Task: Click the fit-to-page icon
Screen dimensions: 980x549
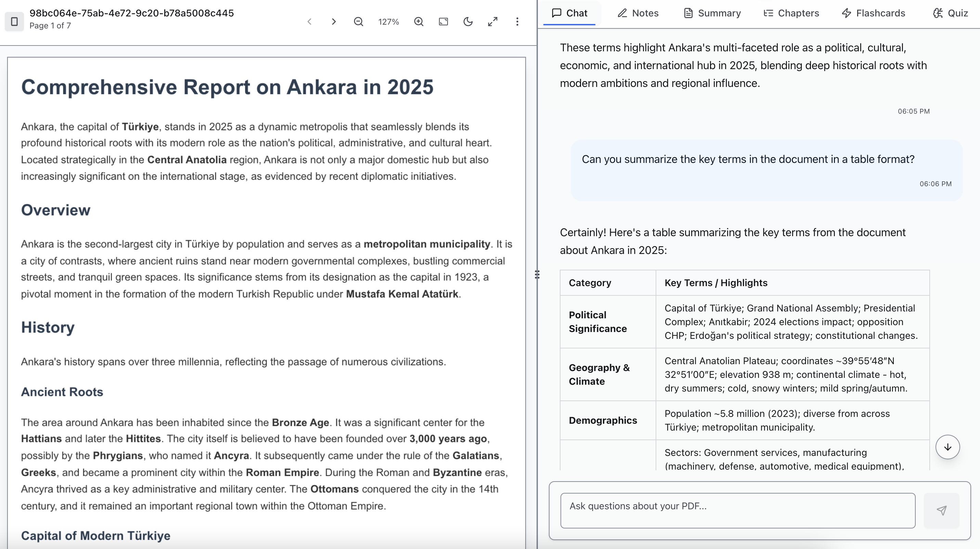Action: click(x=443, y=22)
